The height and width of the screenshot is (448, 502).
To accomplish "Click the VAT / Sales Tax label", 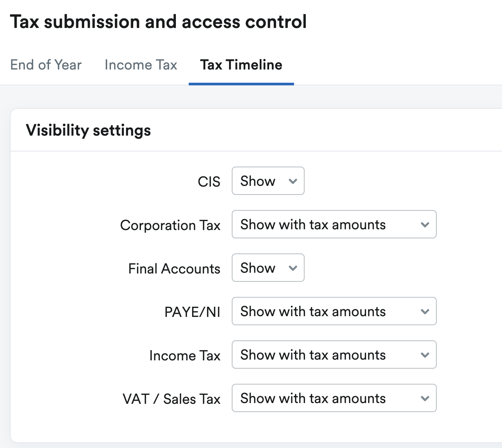I will 172,399.
